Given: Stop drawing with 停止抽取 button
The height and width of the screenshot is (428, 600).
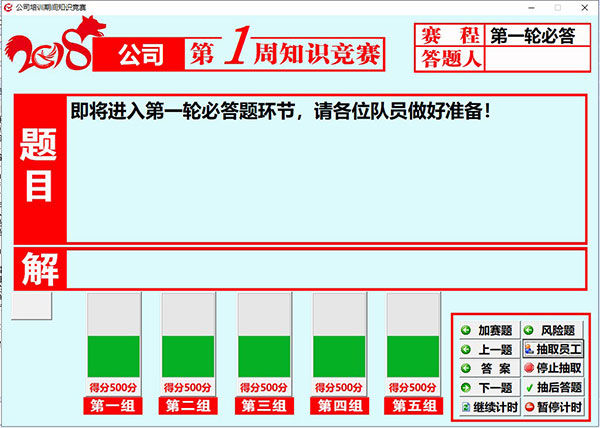Looking at the screenshot, I should coord(553,368).
